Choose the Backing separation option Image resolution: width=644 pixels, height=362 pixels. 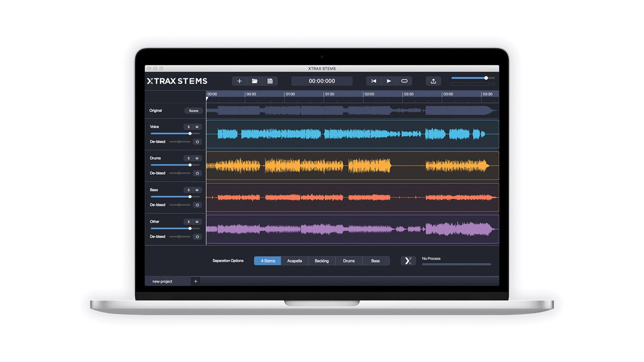pyautogui.click(x=322, y=261)
